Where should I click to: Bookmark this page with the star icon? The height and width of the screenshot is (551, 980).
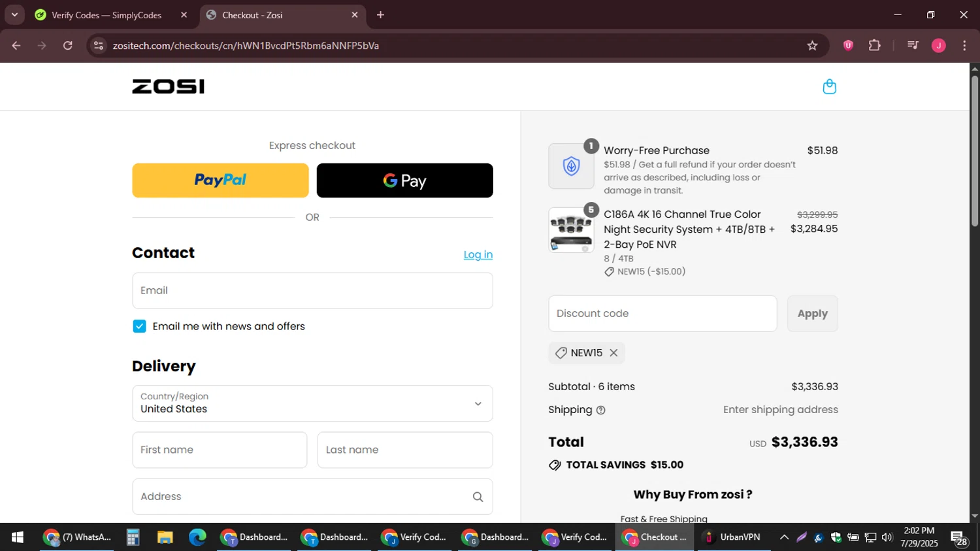pos(812,46)
